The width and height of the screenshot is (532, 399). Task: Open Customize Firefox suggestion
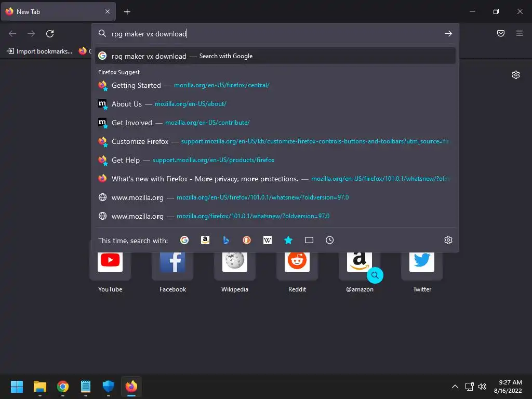tap(275, 141)
